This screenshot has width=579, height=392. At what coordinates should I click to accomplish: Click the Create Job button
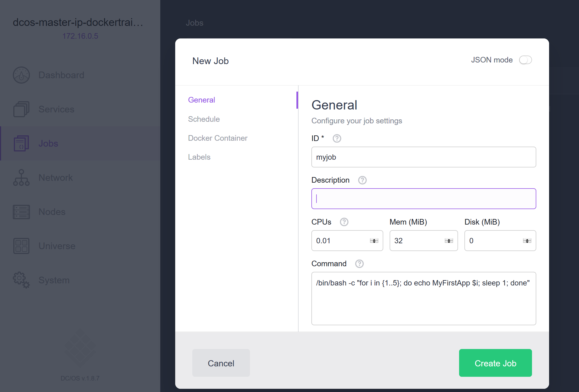[495, 363]
